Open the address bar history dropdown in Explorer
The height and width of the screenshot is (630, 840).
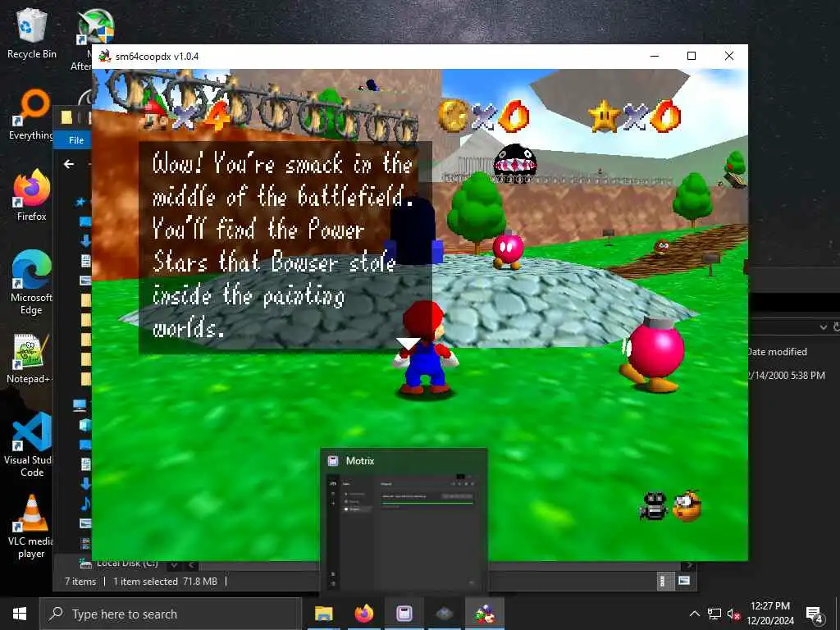pos(823,327)
